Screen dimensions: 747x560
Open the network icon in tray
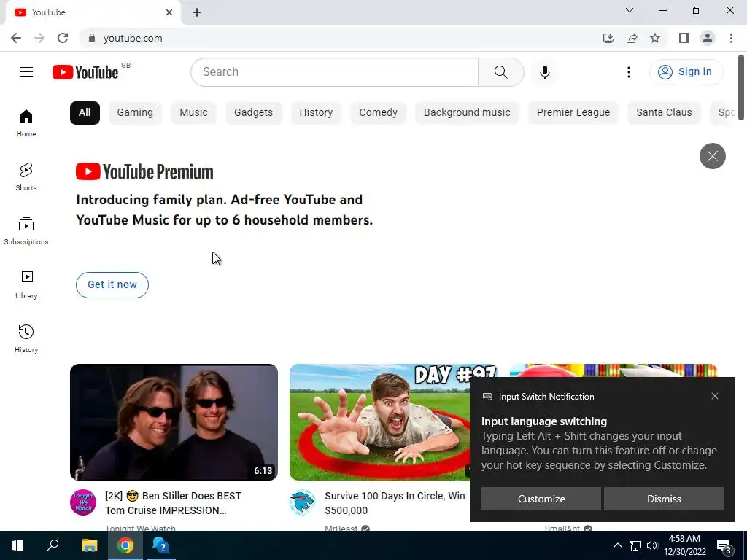[x=635, y=545]
